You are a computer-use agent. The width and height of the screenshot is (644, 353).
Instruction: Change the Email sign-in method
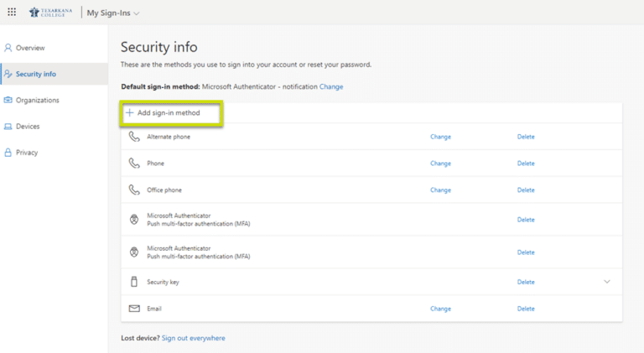[440, 309]
